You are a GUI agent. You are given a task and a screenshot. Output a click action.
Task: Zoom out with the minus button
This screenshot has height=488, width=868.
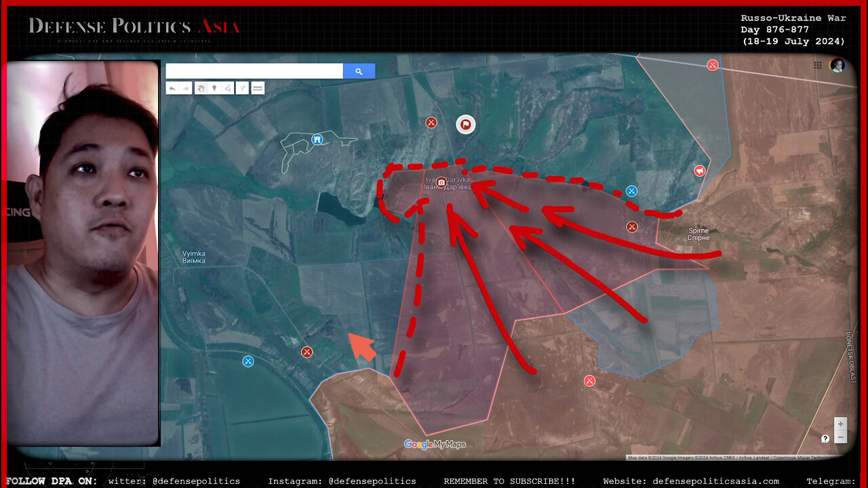tap(841, 437)
